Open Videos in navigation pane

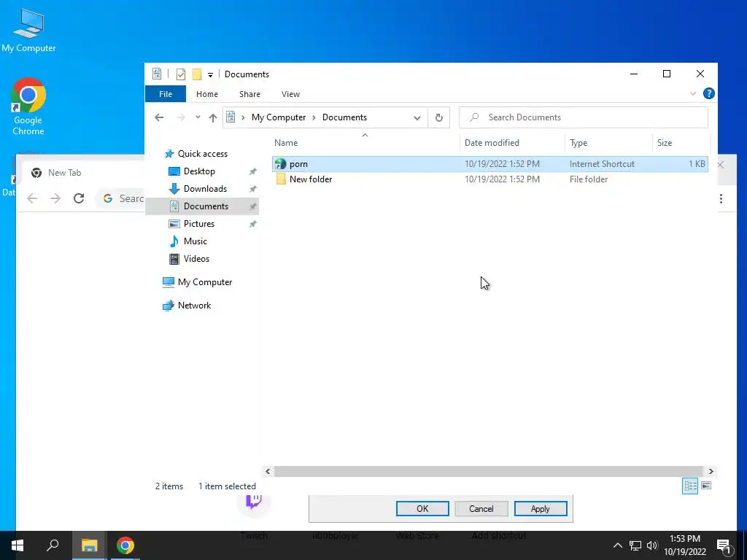point(196,259)
